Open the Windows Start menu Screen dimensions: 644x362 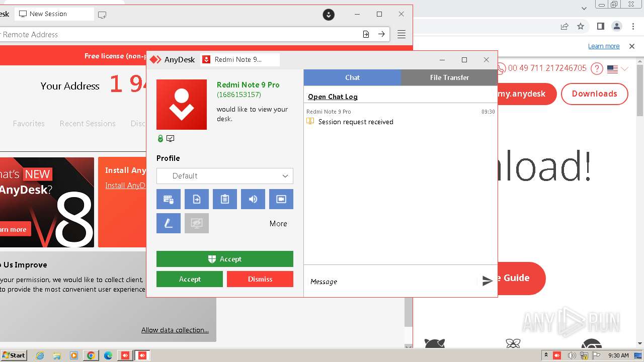(x=14, y=355)
